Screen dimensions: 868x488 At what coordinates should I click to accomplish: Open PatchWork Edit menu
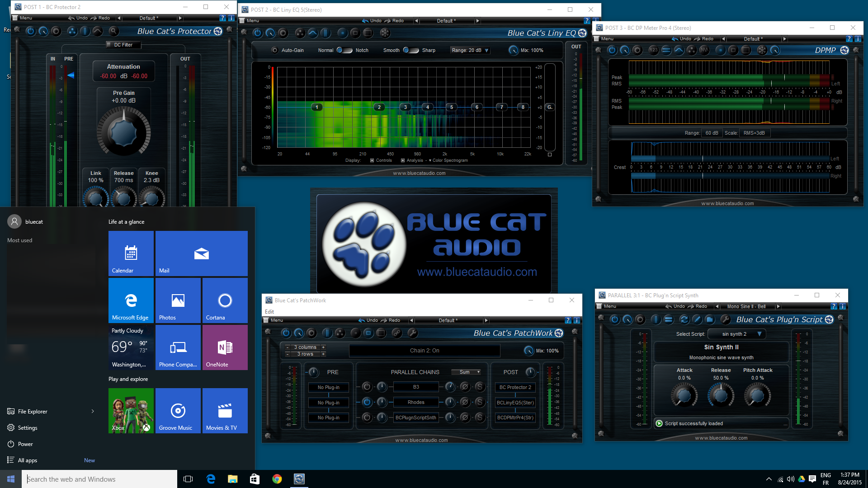click(x=269, y=312)
